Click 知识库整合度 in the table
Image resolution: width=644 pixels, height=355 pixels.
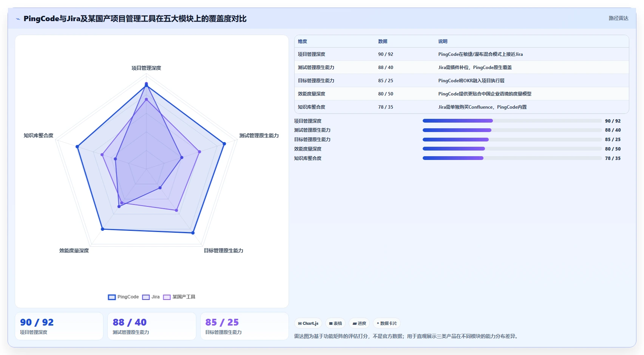pyautogui.click(x=312, y=107)
